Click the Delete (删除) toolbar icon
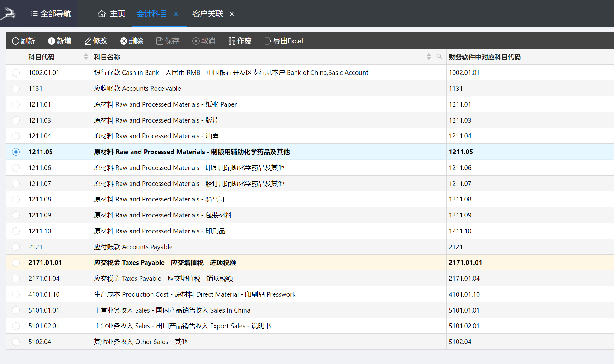The width and height of the screenshot is (614, 364). pos(124,41)
